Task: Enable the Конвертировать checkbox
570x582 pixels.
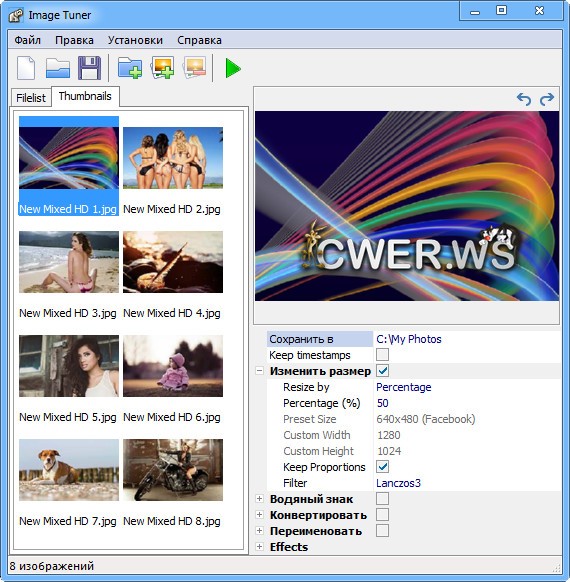Action: pos(382,515)
